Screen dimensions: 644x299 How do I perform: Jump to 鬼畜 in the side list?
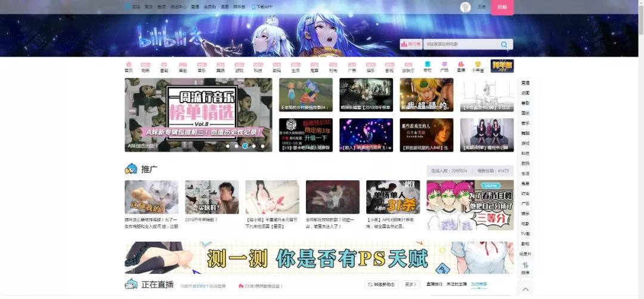click(x=525, y=183)
